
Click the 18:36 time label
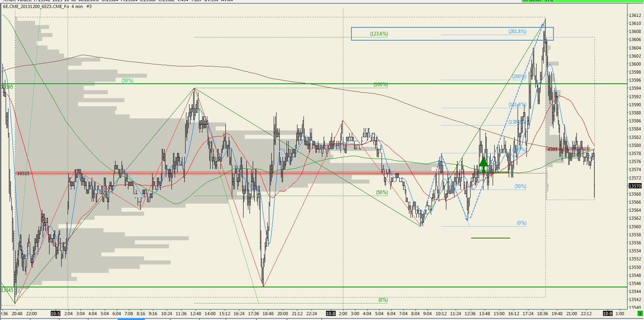(x=543, y=314)
